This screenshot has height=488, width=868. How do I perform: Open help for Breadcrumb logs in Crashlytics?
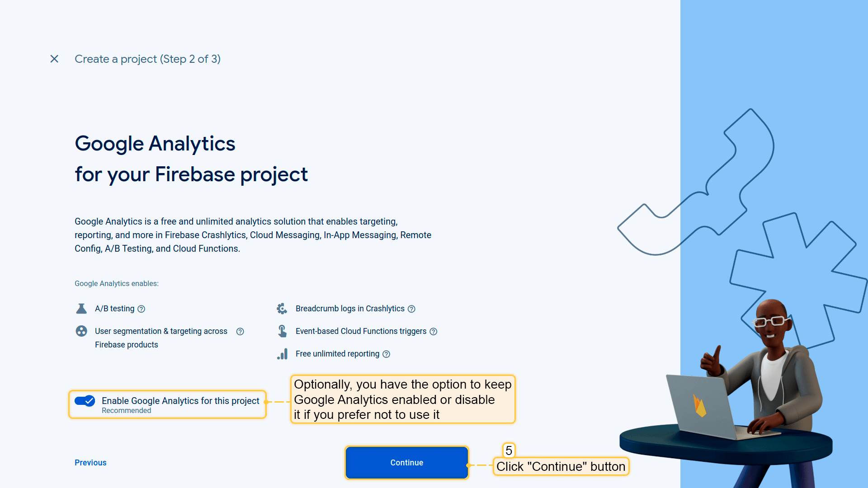coord(411,309)
